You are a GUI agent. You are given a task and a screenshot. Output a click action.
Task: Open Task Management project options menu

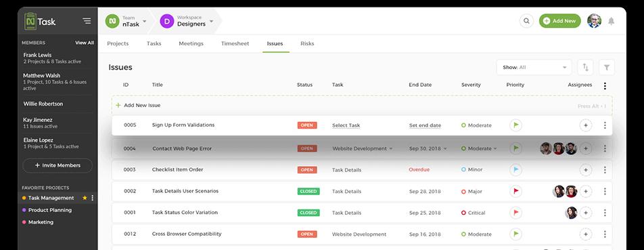coord(92,198)
